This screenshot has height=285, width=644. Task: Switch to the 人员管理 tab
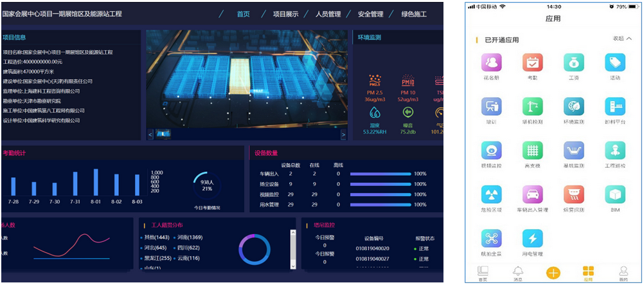click(x=328, y=14)
